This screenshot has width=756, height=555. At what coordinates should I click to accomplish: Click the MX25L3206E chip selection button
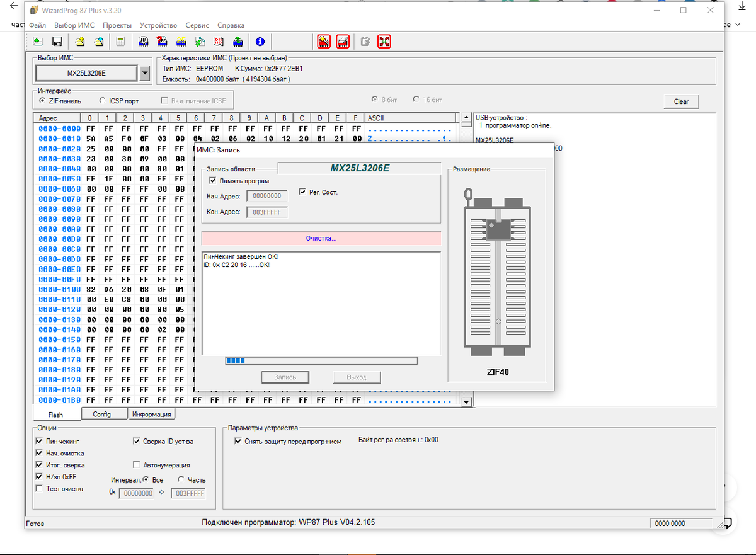click(x=86, y=73)
